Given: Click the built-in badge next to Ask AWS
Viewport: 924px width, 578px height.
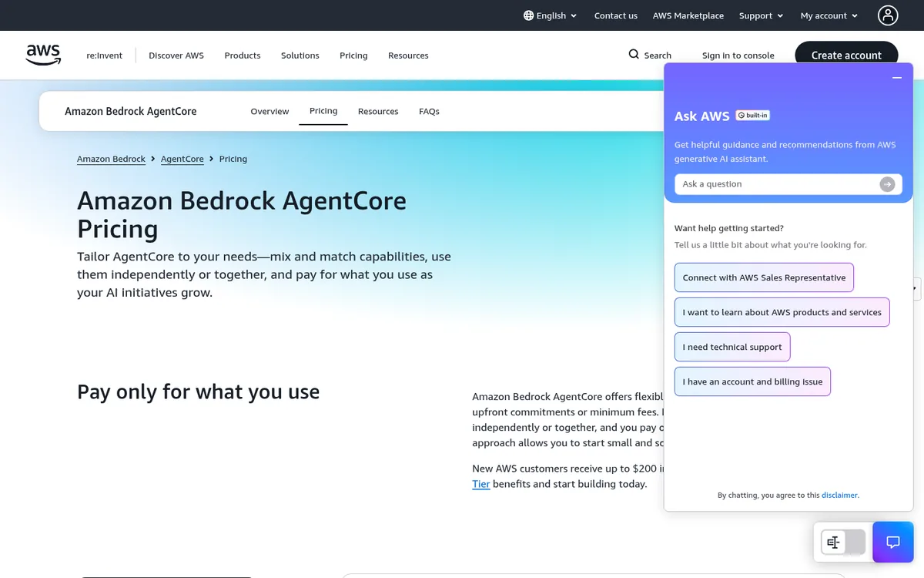Looking at the screenshot, I should point(753,116).
